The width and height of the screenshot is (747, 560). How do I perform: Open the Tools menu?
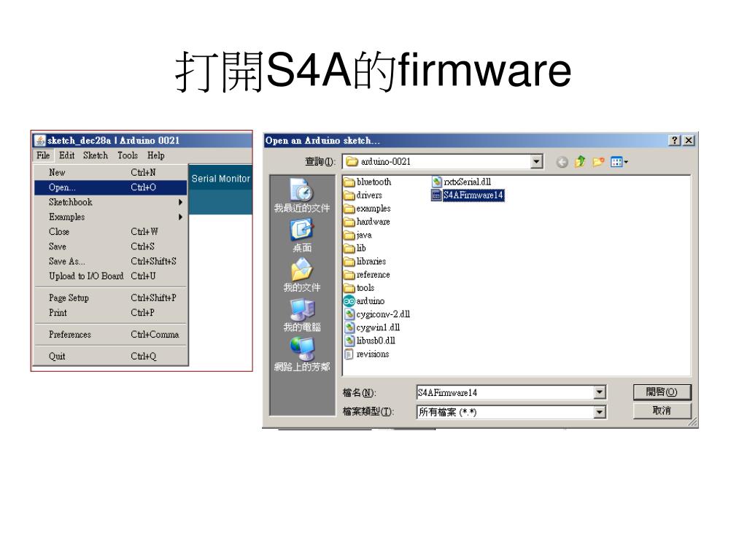[128, 155]
